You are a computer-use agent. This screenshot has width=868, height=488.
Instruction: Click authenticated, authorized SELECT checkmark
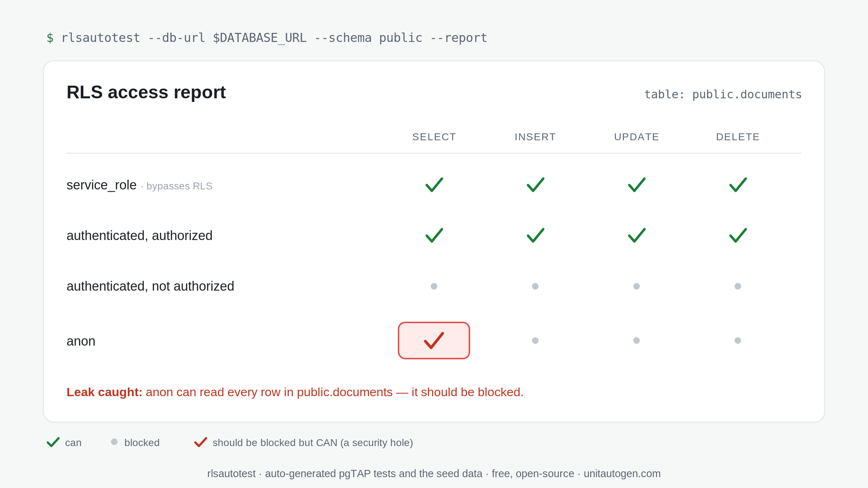tap(434, 235)
